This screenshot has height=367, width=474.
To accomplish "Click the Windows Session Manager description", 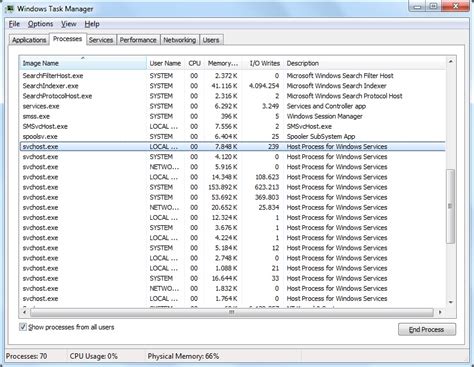I will tap(324, 116).
